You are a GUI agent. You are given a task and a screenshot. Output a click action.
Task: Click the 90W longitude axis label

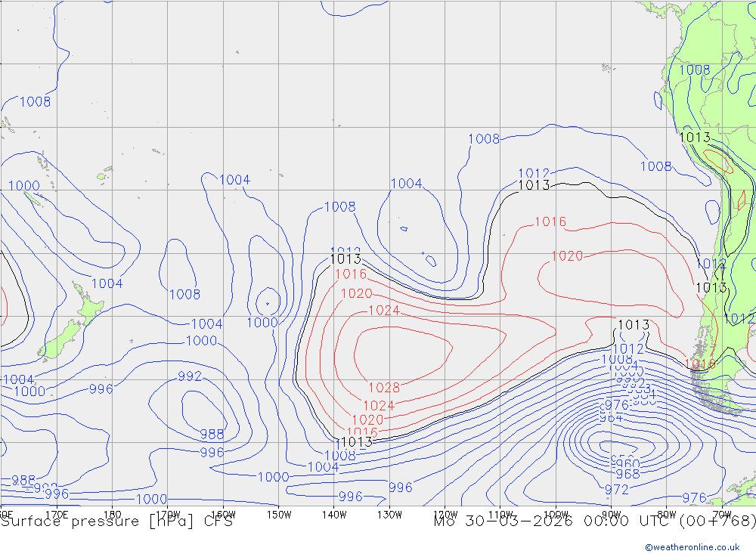point(612,515)
